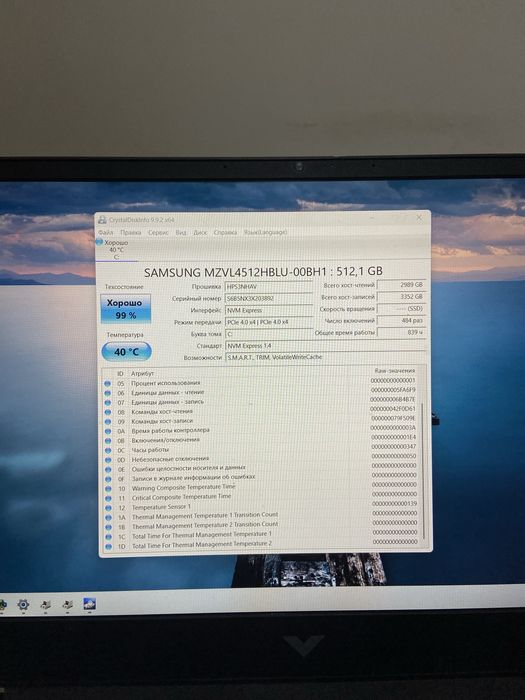Click the status circle for Единицы данных - запись
525x700 pixels.
(108, 403)
